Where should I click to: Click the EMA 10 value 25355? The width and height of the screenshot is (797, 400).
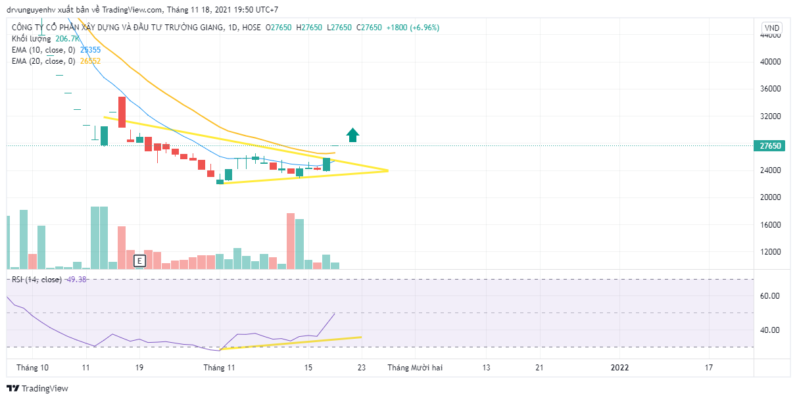pos(90,50)
